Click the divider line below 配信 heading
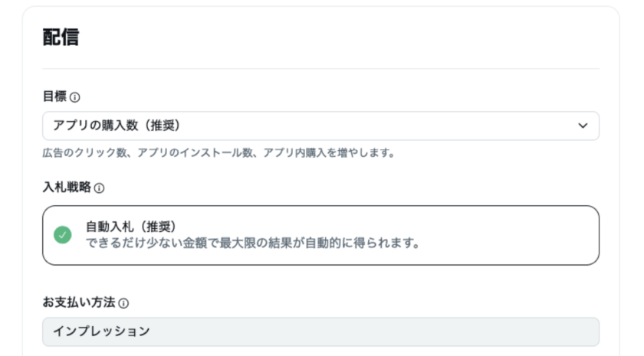644x356 pixels. click(320, 69)
